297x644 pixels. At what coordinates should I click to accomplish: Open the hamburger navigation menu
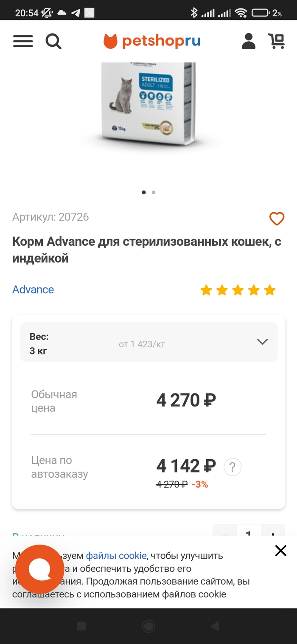pos(23,41)
